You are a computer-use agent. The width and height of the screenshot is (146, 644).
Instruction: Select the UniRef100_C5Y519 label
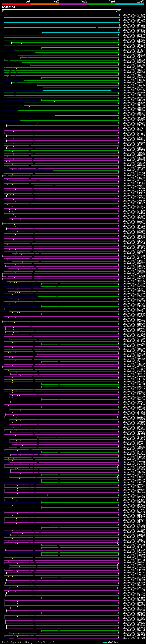(134, 140)
